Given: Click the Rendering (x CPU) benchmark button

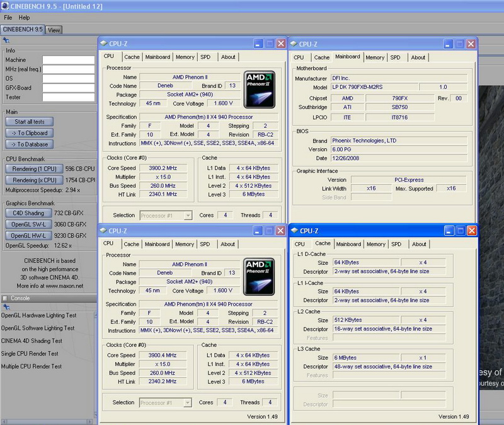Looking at the screenshot, I should tap(34, 180).
